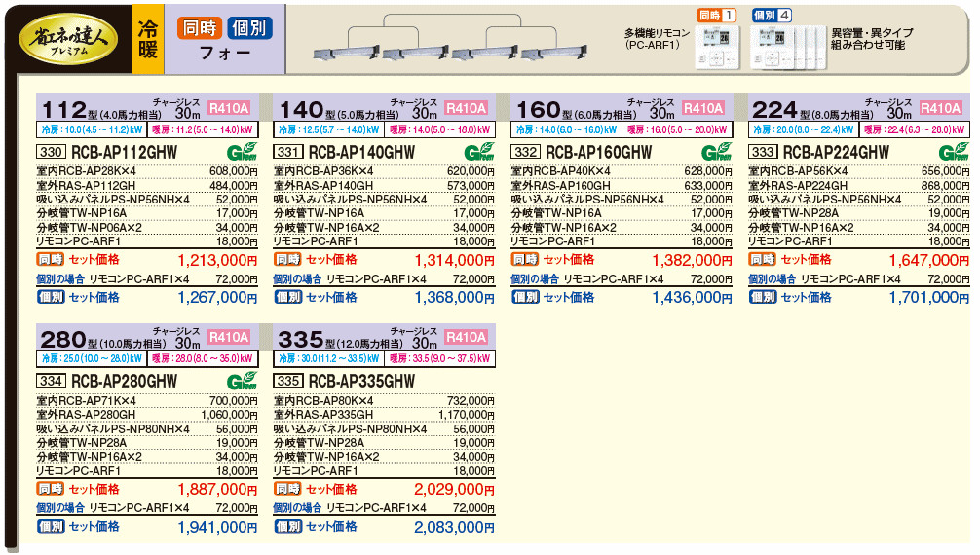The height and width of the screenshot is (555, 980).
Task: Click the R410A badge on 224型
Action: point(941,108)
